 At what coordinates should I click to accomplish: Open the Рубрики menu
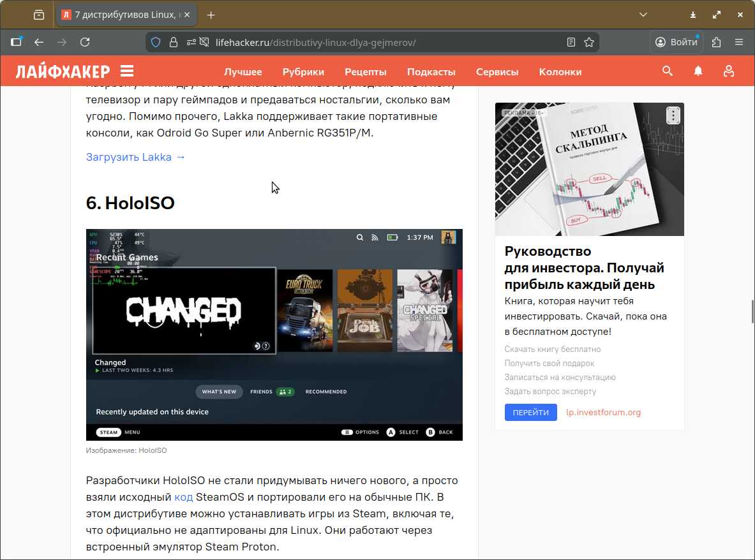[303, 71]
